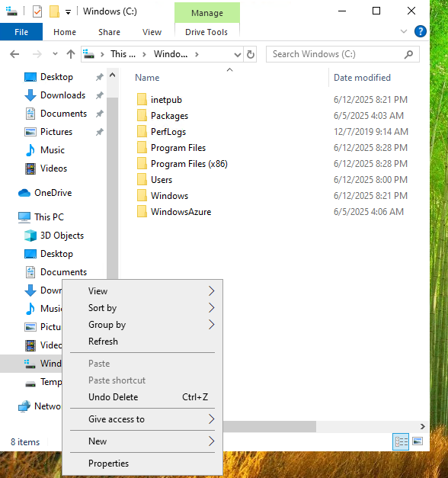Image resolution: width=448 pixels, height=478 pixels.
Task: Select the Program Files (x86) folder
Action: coord(189,164)
